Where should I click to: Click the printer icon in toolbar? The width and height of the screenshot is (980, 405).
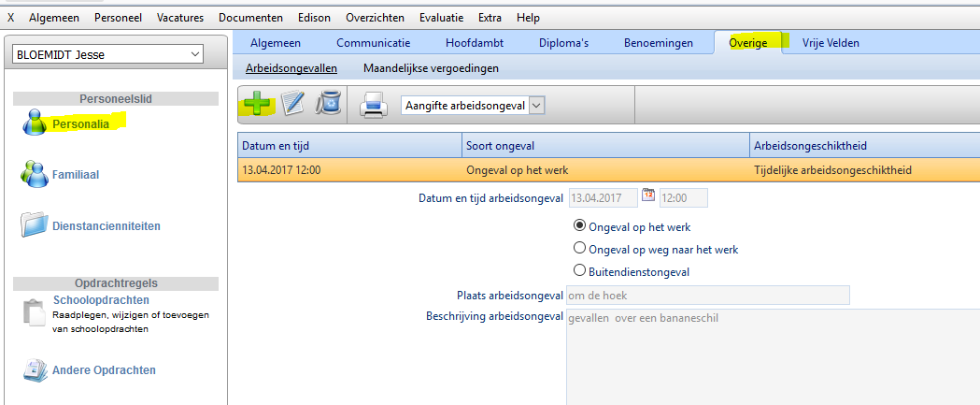[374, 105]
